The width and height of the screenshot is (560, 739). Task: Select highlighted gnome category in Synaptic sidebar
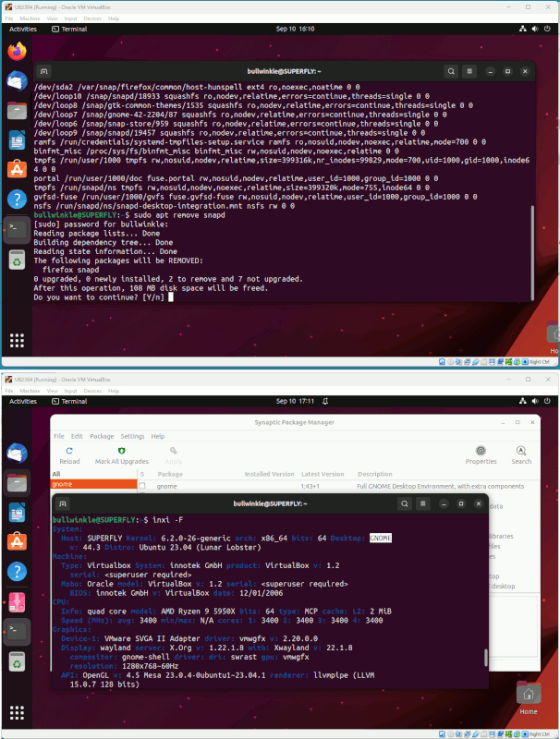pos(93,484)
